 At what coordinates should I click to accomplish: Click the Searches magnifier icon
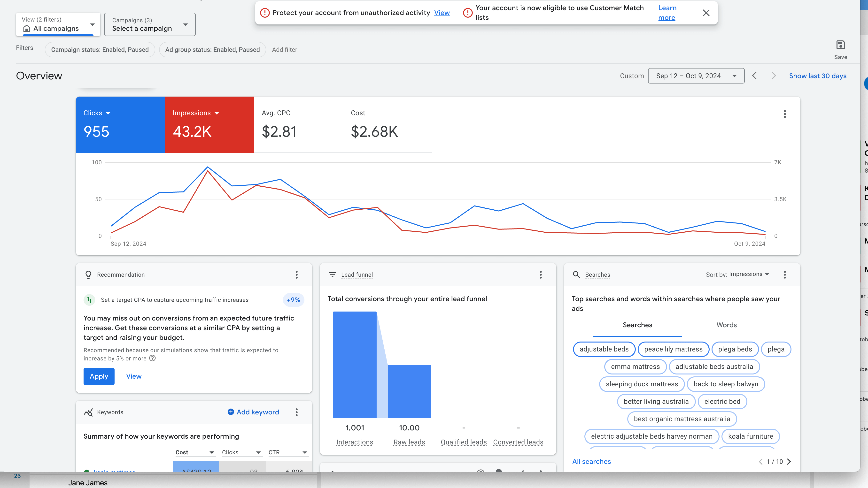[576, 275]
